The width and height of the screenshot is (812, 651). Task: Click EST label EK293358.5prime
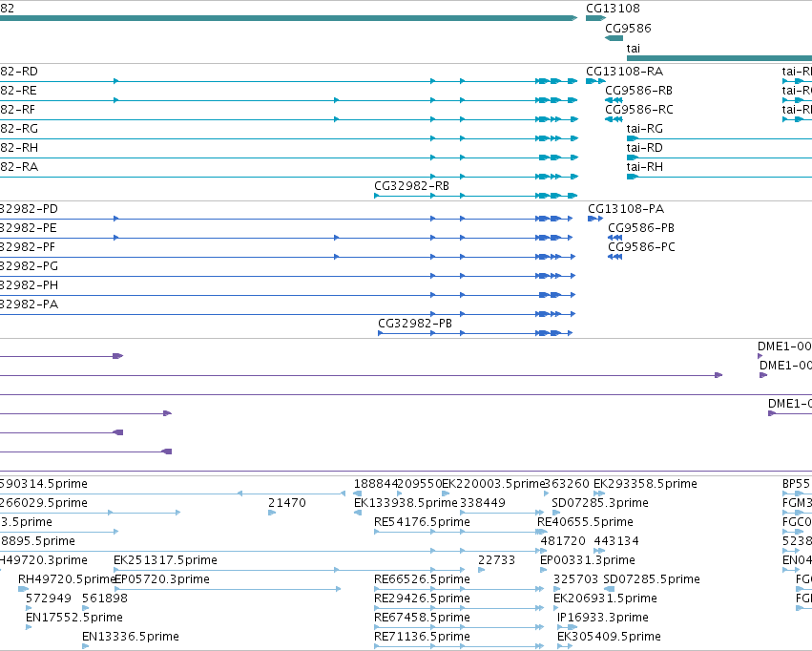[x=645, y=484]
